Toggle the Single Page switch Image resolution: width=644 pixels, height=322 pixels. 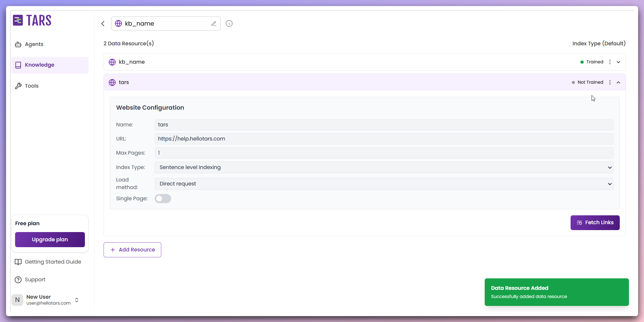tap(163, 199)
